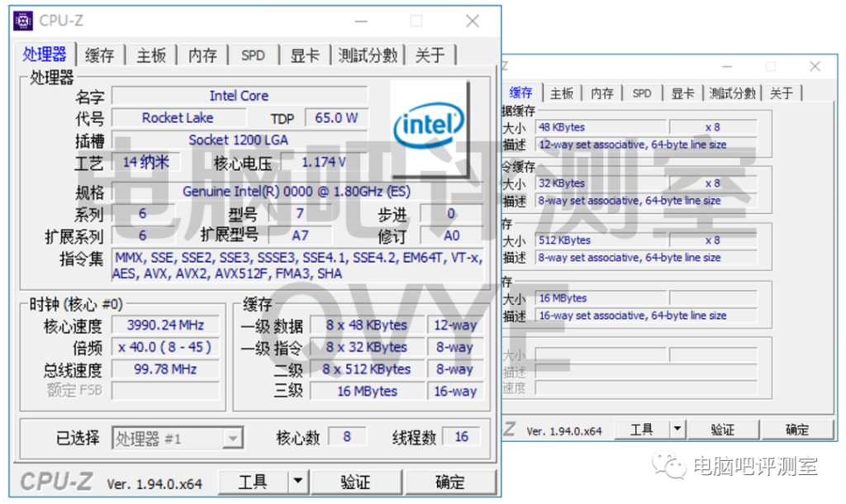
Task: Click the 倍频 multiplier value field
Action: 165,347
